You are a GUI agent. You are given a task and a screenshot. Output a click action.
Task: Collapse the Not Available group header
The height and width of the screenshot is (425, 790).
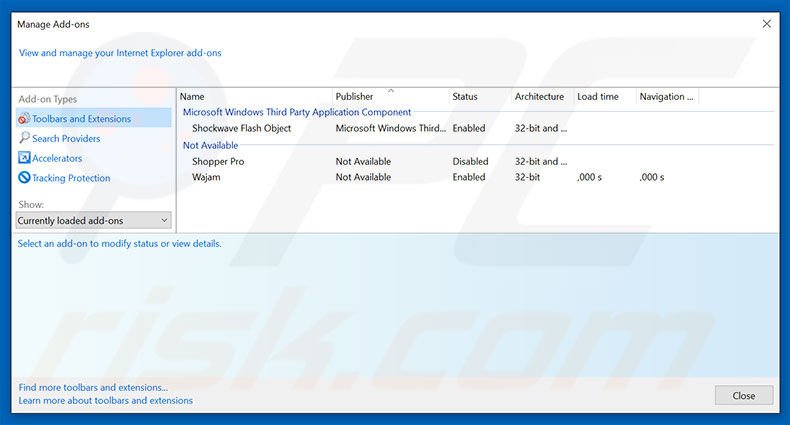pos(210,146)
